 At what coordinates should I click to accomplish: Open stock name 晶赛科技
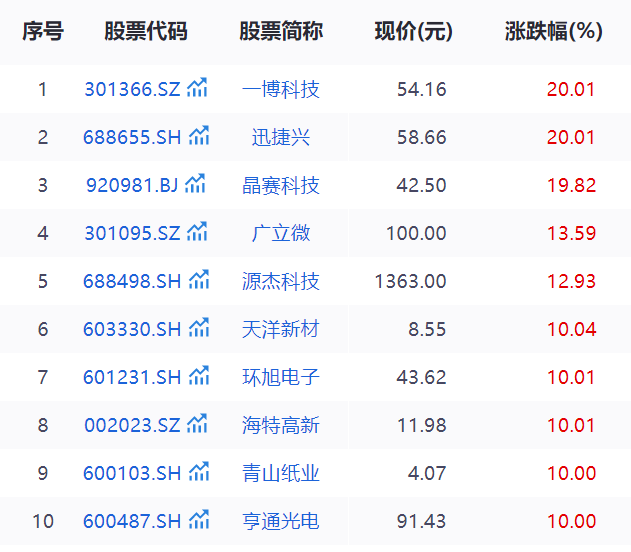[x=280, y=185]
